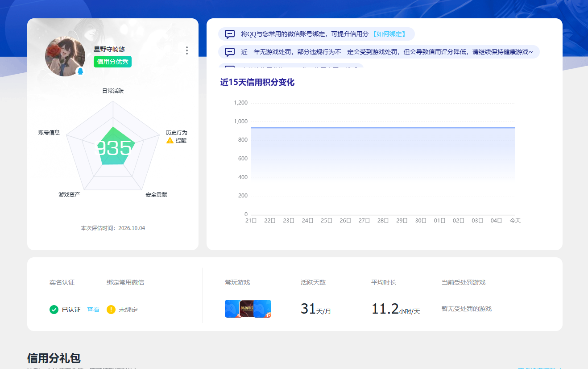Viewport: 588px width, 369px height.
Task: Click the 账号信息 radar label
Action: coord(49,133)
